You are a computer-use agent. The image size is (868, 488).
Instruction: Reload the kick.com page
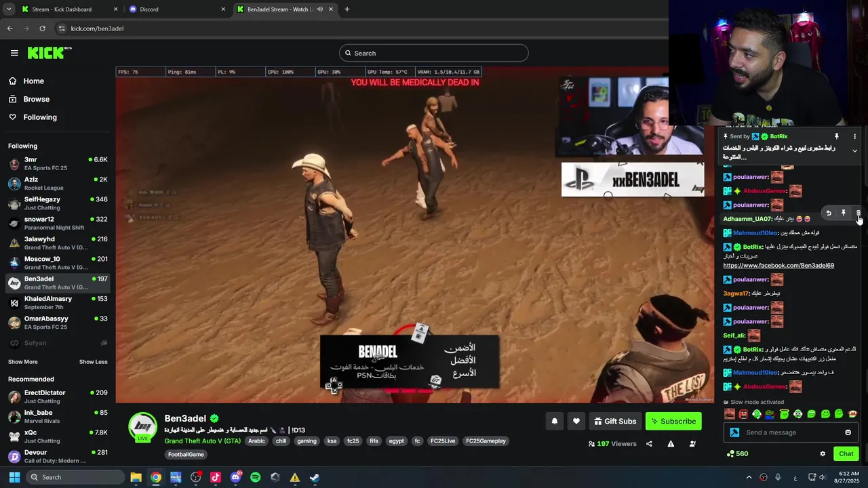click(x=42, y=28)
